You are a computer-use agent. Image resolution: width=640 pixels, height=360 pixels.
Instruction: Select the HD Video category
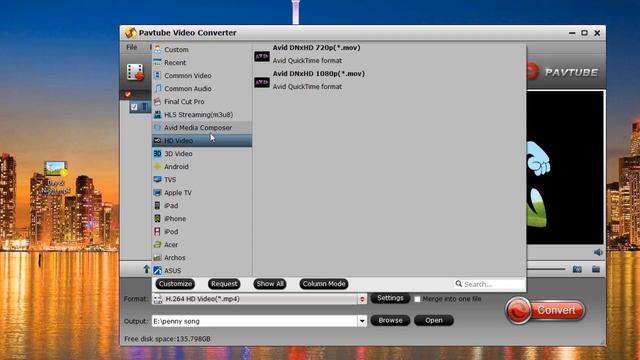click(202, 141)
